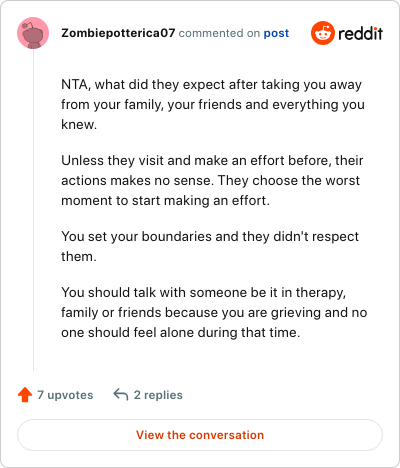Click the reply arrow icon
The width and height of the screenshot is (400, 468).
coord(121,395)
